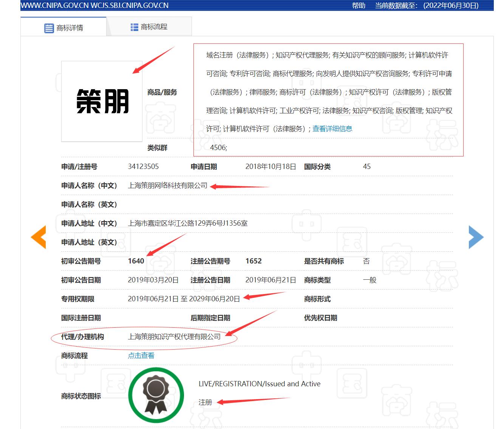Click the preliminary announcement issue number 1640
The height and width of the screenshot is (429, 504).
coord(136,261)
